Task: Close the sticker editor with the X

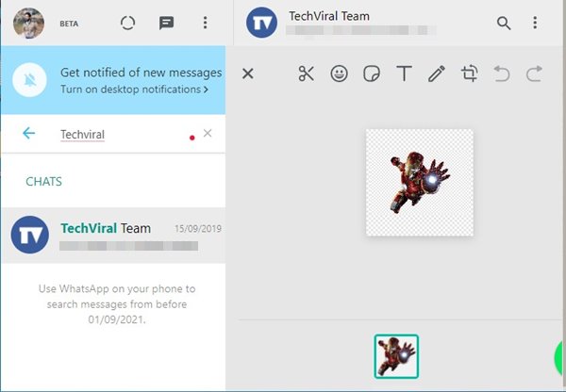Action: tap(248, 73)
